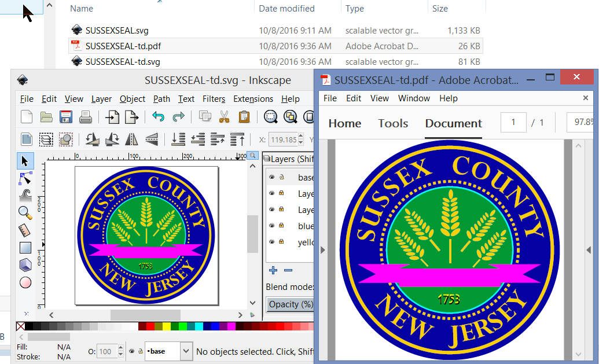Add a new layer with the plus button
The image size is (599, 364).
pos(273,270)
